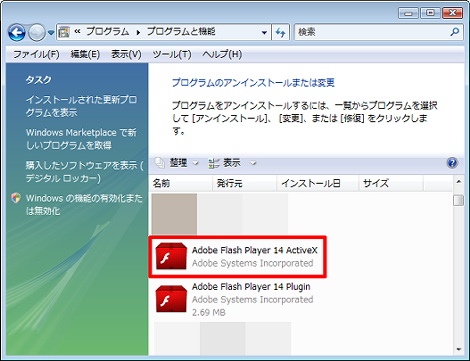
Task: Click the scrollbar up arrow
Action: tap(459, 182)
